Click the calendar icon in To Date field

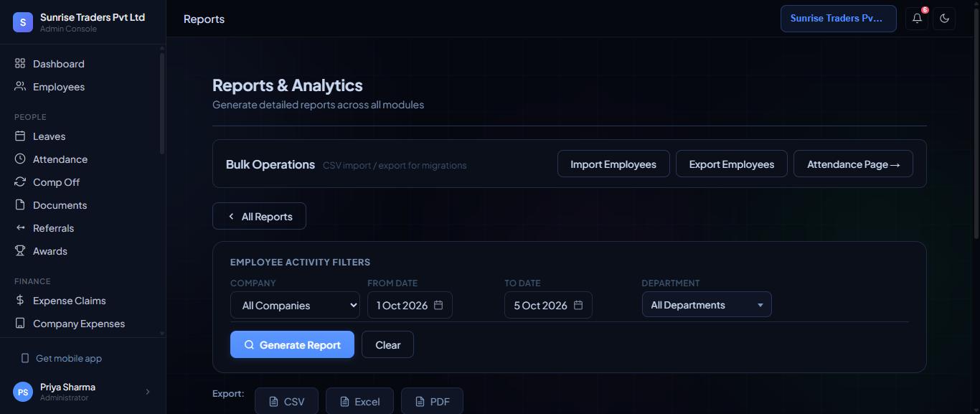578,305
